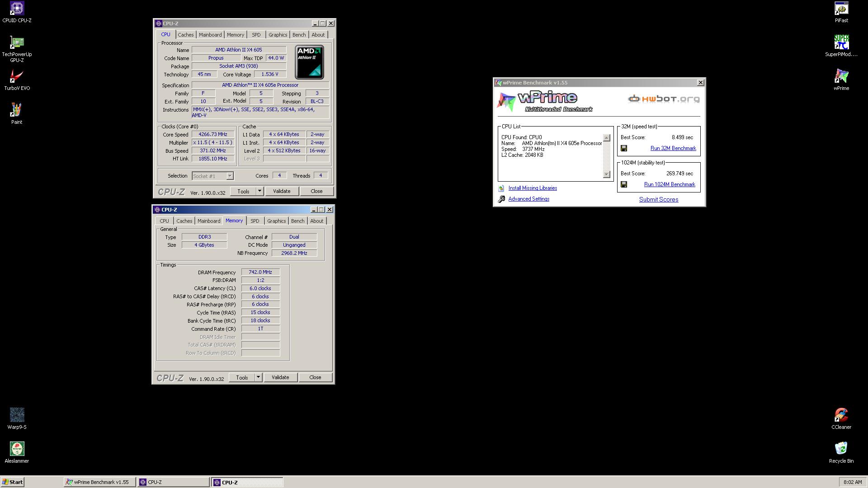Open SPD tab in lower CPU-Z window
Viewport: 868px width, 488px height.
(255, 221)
